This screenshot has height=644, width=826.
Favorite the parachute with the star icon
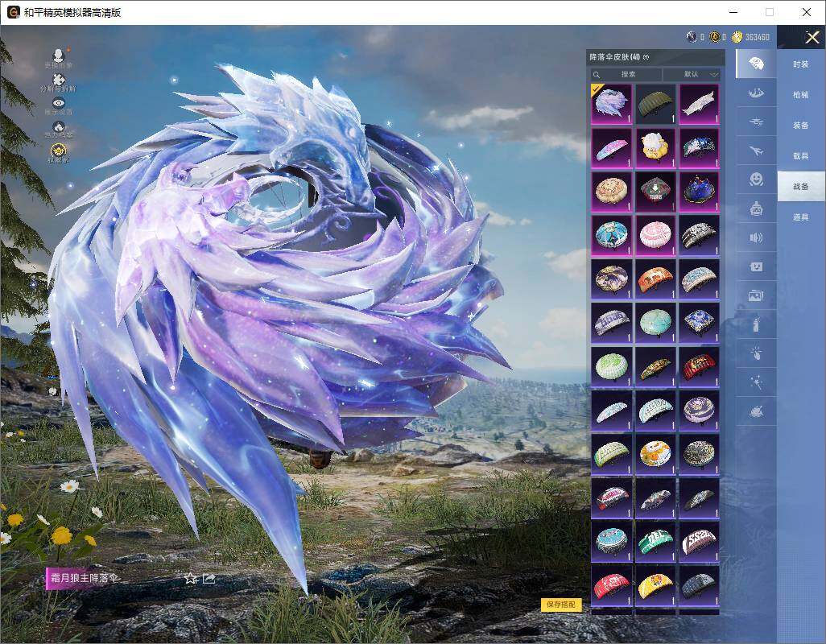[x=191, y=579]
